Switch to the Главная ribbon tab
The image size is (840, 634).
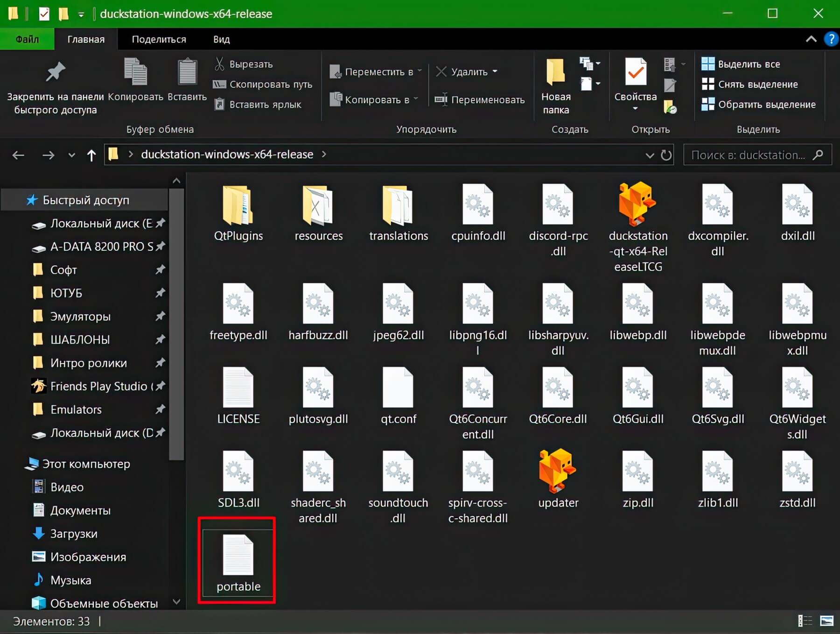[x=86, y=39]
